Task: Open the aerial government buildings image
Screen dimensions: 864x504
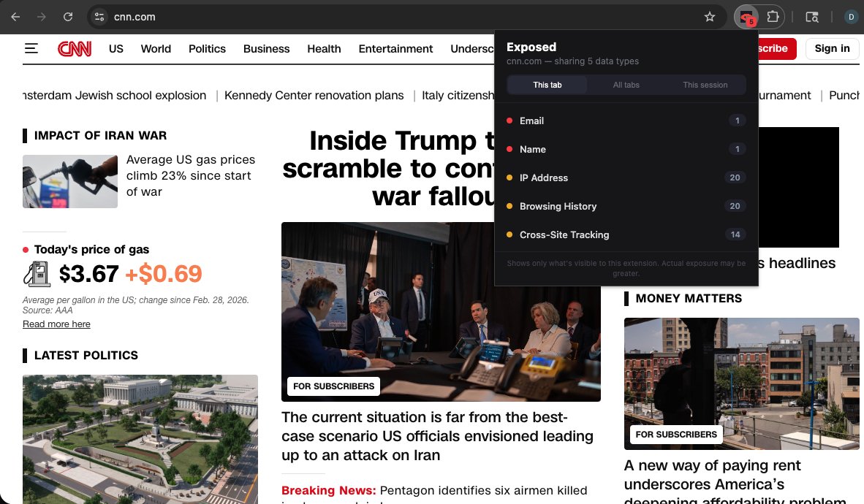Action: pyautogui.click(x=140, y=439)
